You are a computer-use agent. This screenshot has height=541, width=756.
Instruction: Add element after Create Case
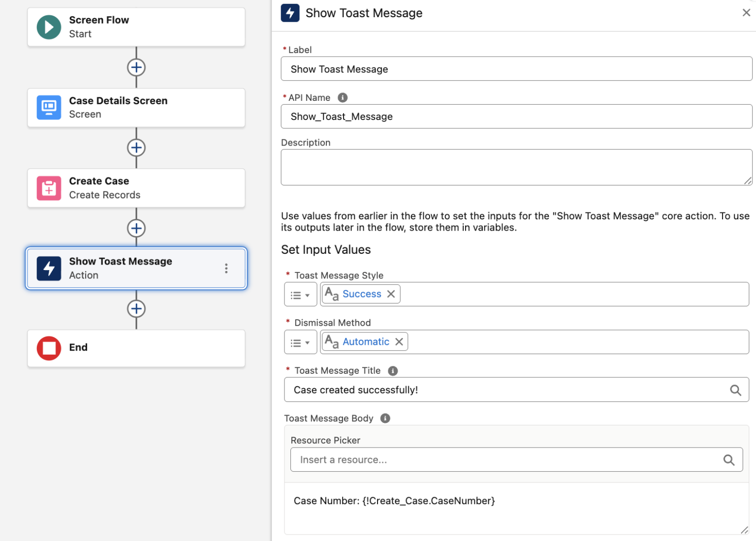(x=136, y=228)
